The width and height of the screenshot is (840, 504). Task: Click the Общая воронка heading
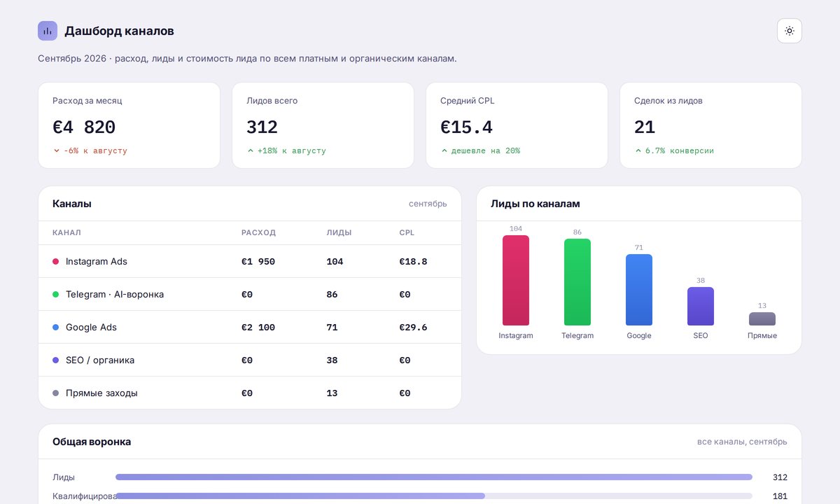92,442
